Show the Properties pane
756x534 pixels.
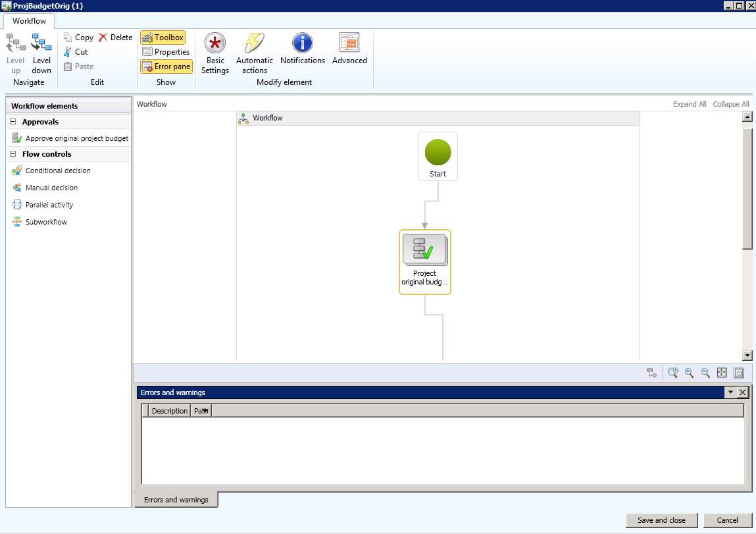[x=166, y=52]
